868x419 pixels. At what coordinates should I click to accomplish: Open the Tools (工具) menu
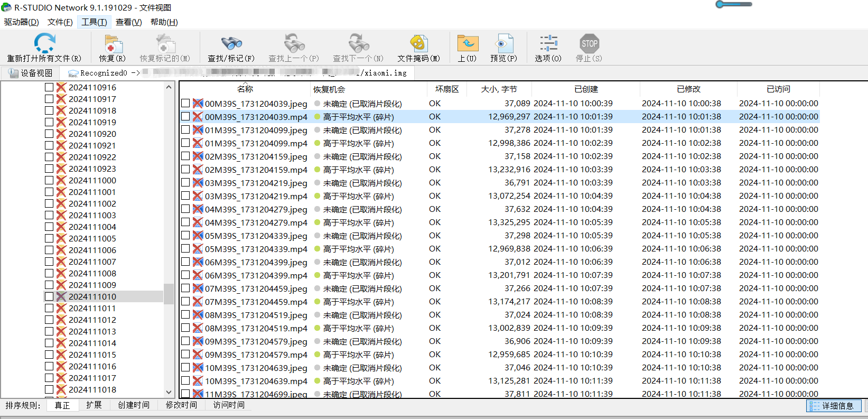pos(94,22)
